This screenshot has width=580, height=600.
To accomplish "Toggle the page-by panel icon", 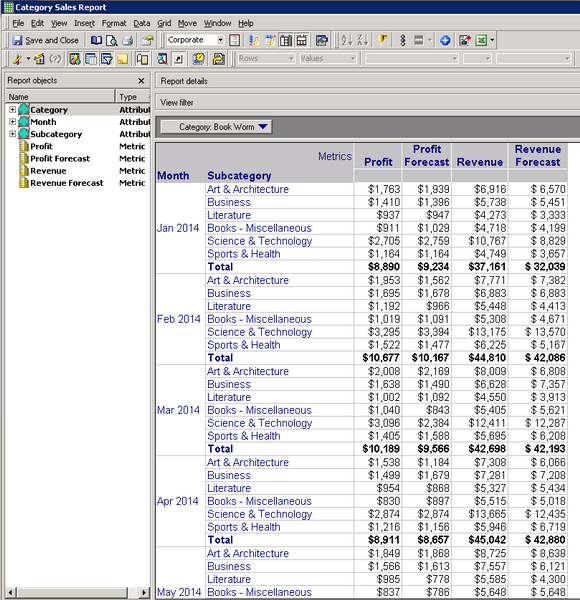I will 142,59.
